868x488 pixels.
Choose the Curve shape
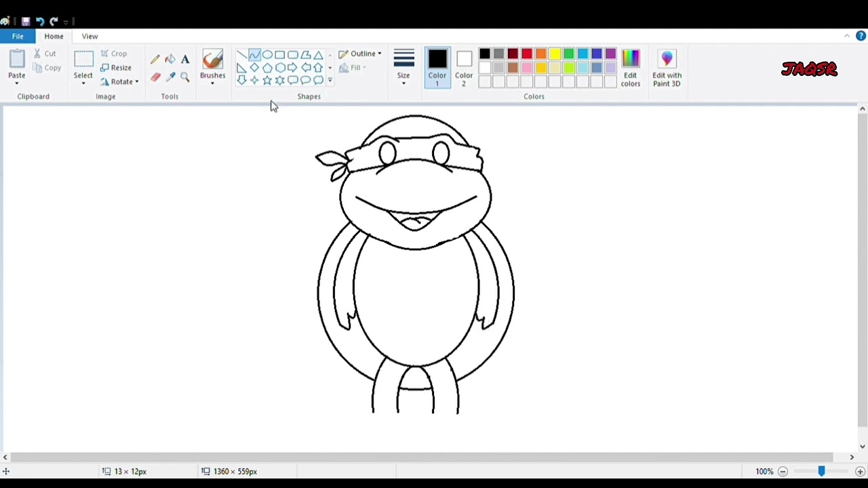click(x=254, y=55)
